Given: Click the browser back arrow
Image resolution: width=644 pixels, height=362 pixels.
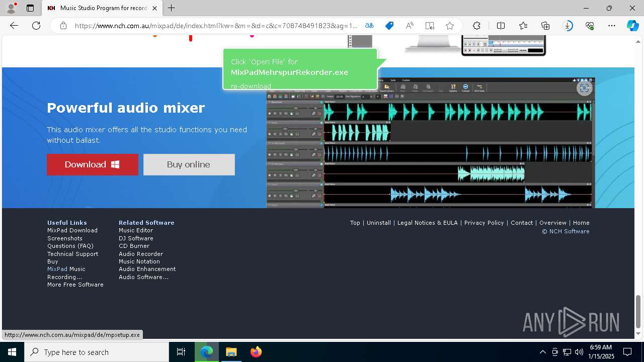Looking at the screenshot, I should (x=14, y=26).
